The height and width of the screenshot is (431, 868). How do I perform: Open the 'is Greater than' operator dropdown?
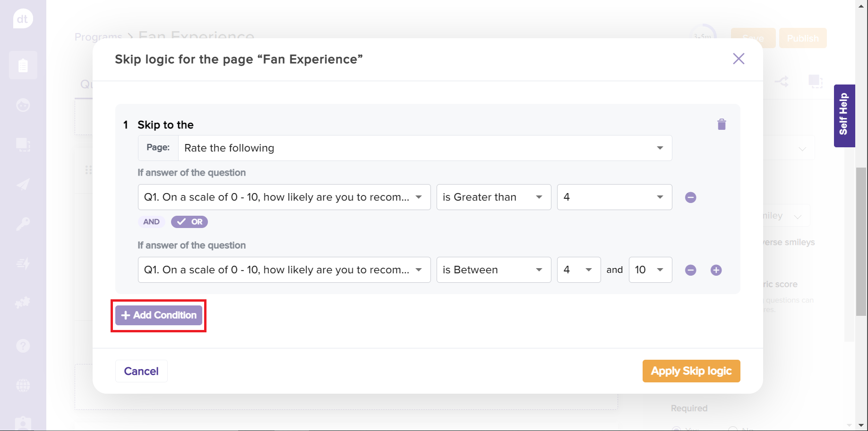(x=493, y=197)
